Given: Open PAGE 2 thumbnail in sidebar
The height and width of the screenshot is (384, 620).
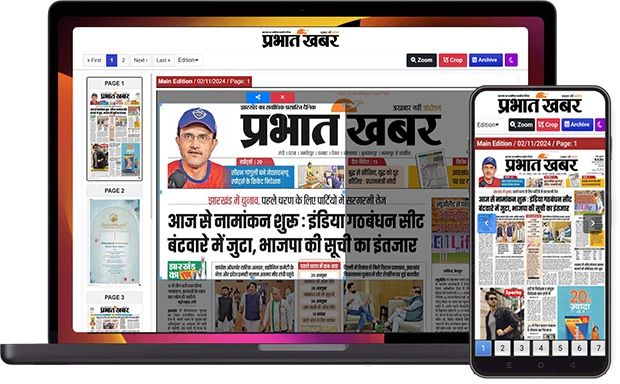Looking at the screenshot, I should coord(114,236).
